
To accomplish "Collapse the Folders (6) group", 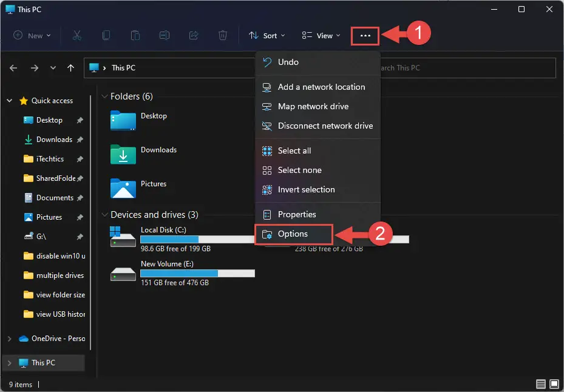I will [104, 96].
